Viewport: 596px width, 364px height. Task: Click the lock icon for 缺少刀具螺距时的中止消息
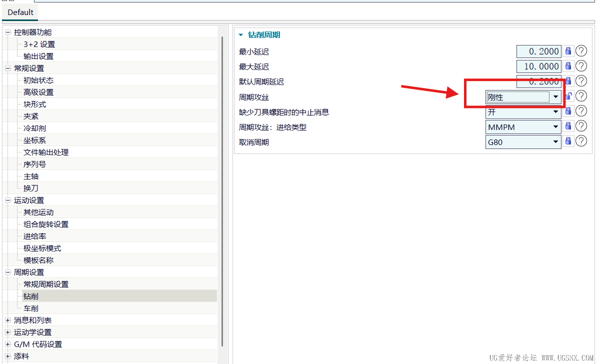click(x=568, y=111)
